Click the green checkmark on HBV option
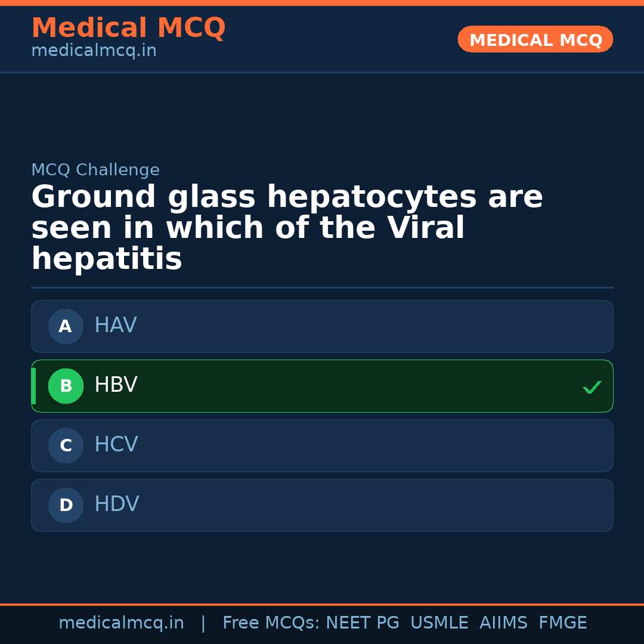Image resolution: width=644 pixels, height=644 pixels. [x=592, y=387]
